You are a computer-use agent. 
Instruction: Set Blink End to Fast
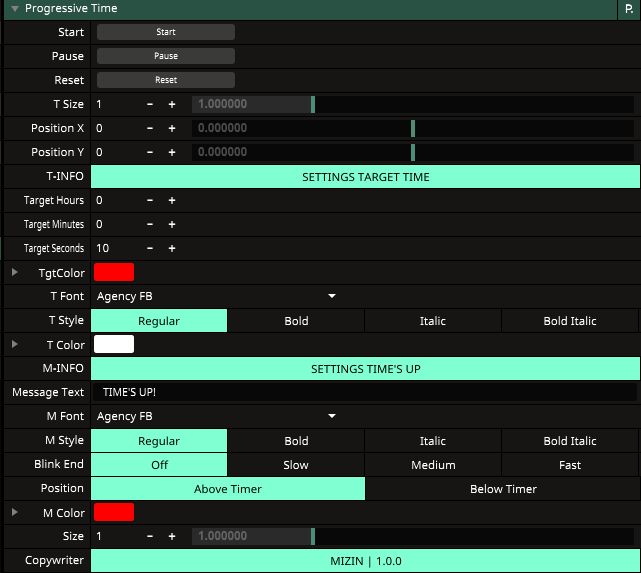(570, 465)
